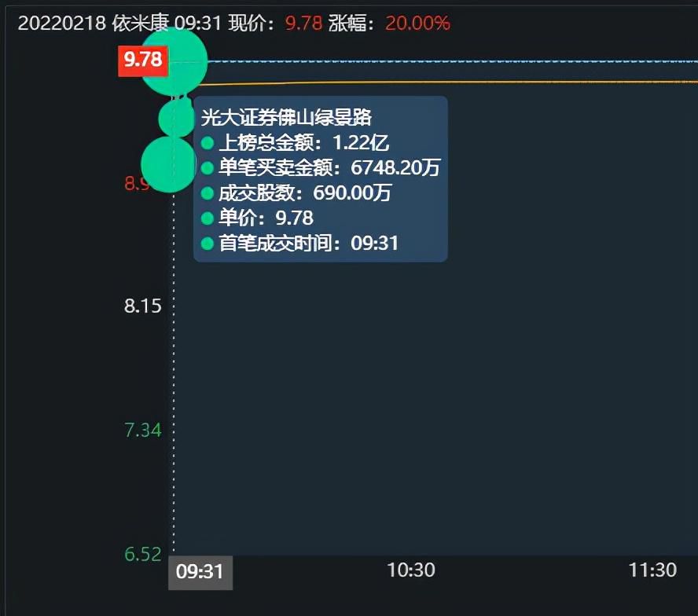Open 光大证券佛山绿景路 seat title in tooltip
The width and height of the screenshot is (698, 616).
tap(286, 118)
